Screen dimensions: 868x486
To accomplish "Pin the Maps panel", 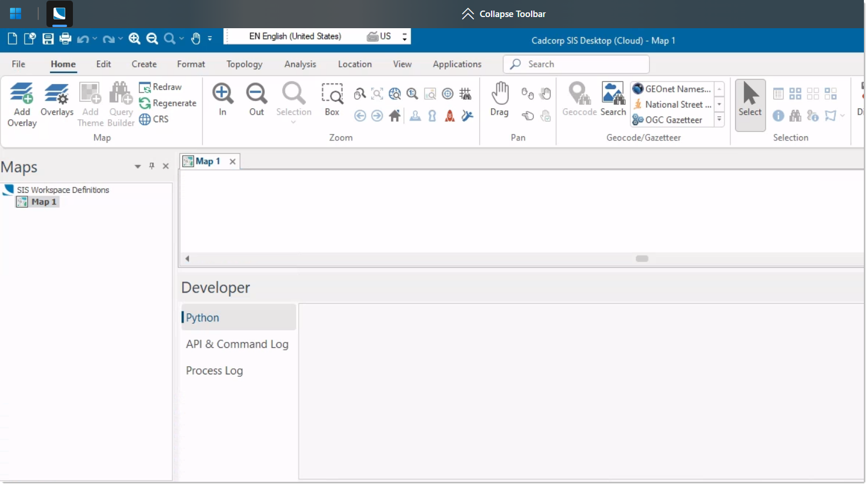I will point(152,166).
